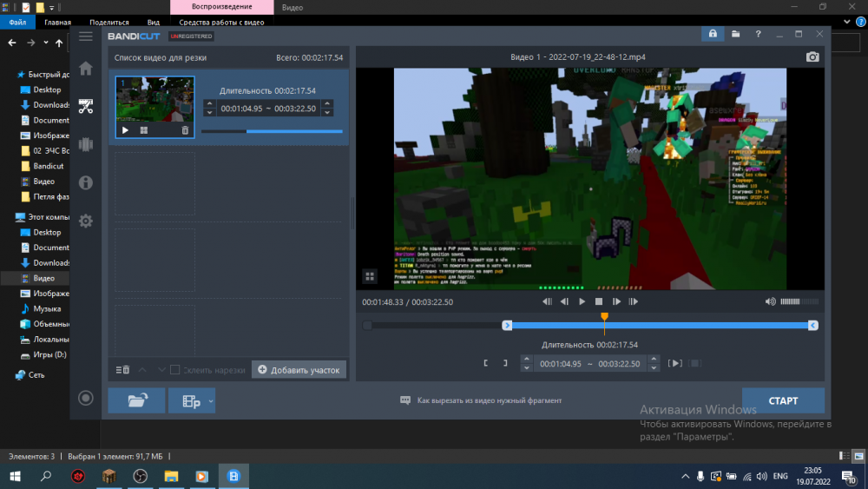
Task: Play the selected segment only
Action: pos(674,363)
